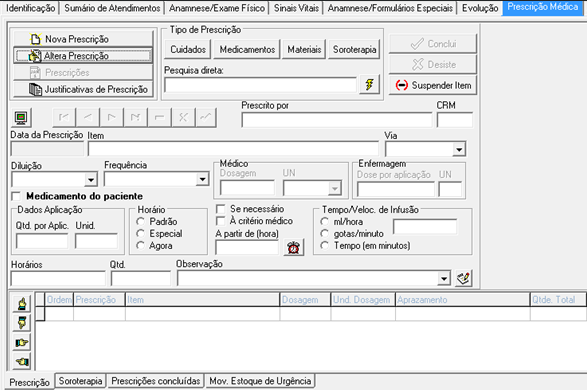Screen dimensions: 587x390
Task: Select the ml/hora infusion radio button
Action: (x=325, y=222)
